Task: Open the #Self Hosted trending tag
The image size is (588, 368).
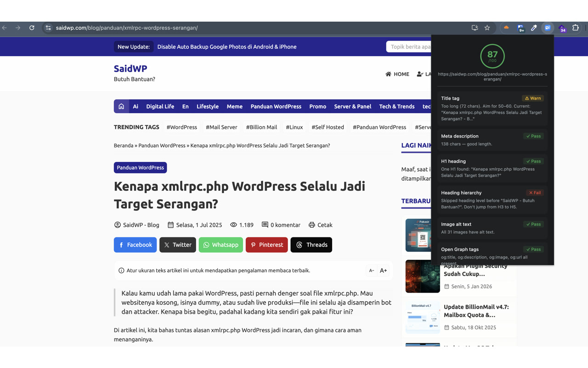Action: pyautogui.click(x=328, y=127)
